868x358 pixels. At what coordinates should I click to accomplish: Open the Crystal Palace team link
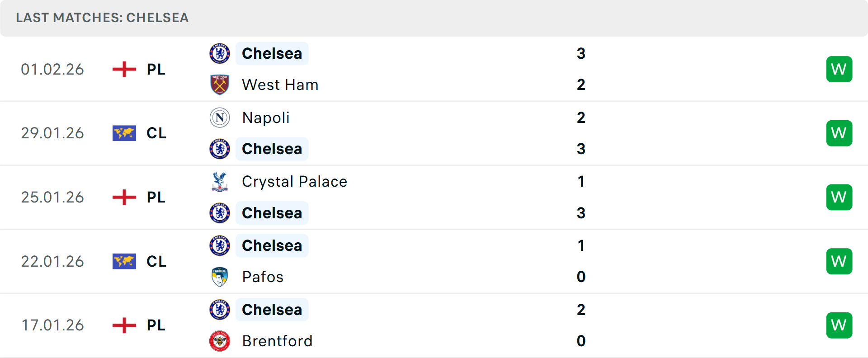coord(294,182)
